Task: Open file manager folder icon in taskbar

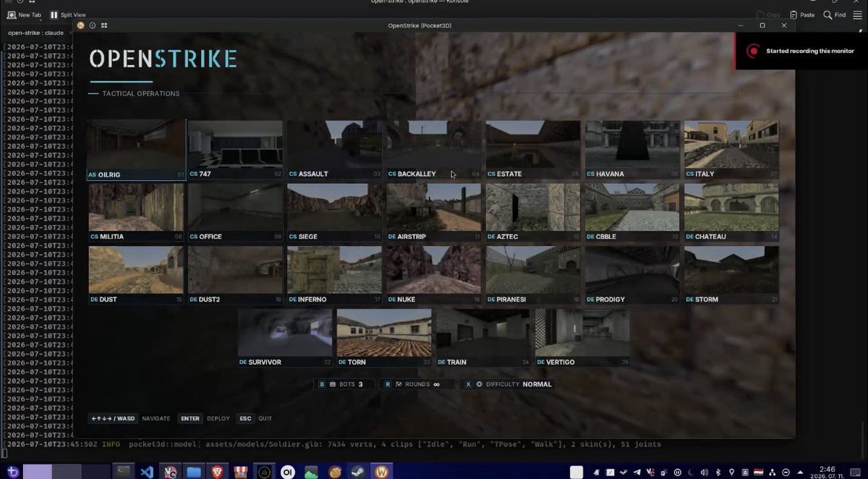Action: [193, 472]
